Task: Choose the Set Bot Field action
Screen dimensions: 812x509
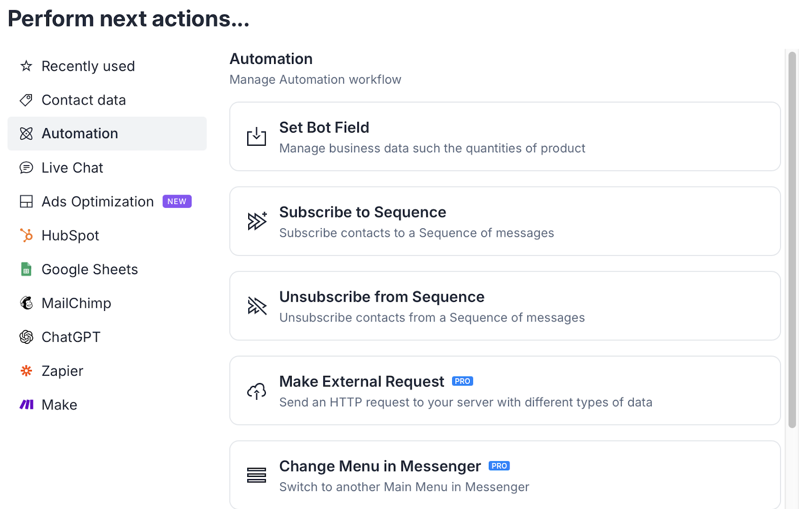Action: pos(504,137)
